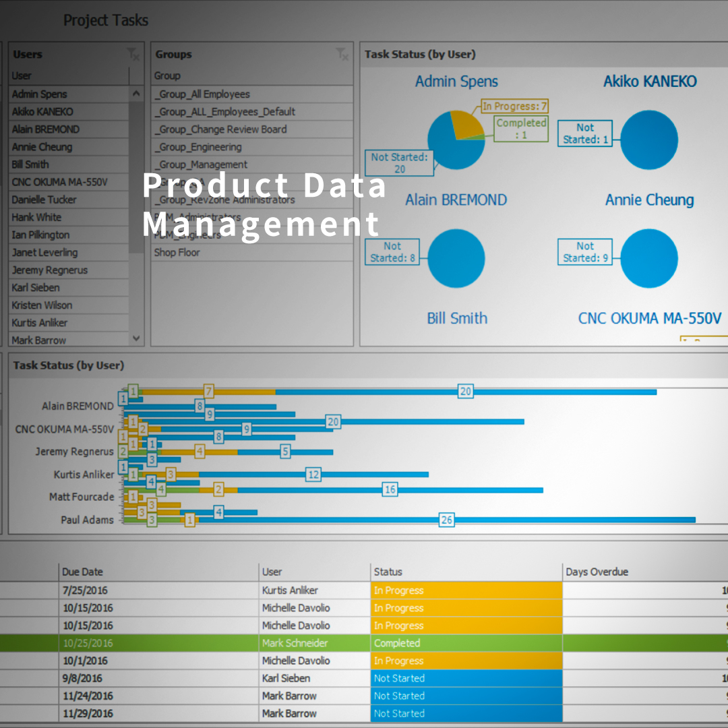Click the User column header in task table
Screen dimensions: 728x728
272,572
